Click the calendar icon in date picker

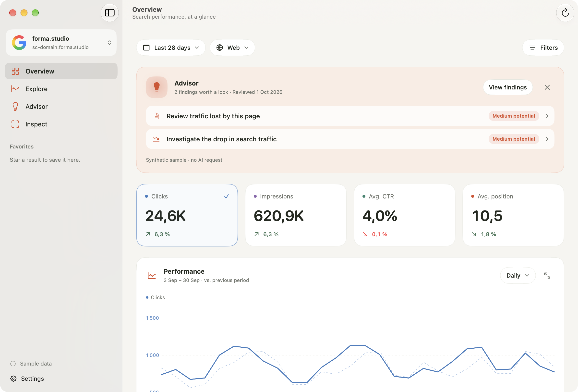click(146, 48)
